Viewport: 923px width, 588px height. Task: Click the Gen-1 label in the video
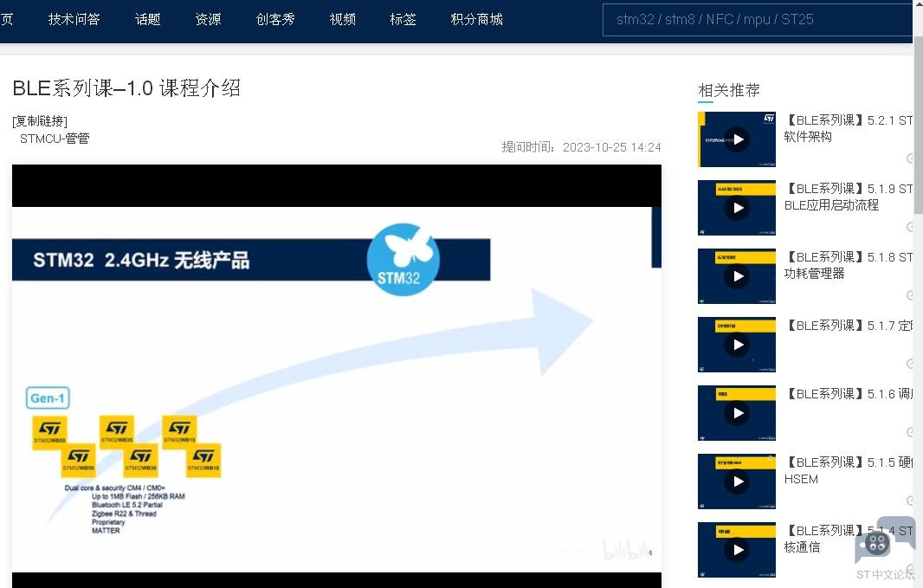point(48,397)
